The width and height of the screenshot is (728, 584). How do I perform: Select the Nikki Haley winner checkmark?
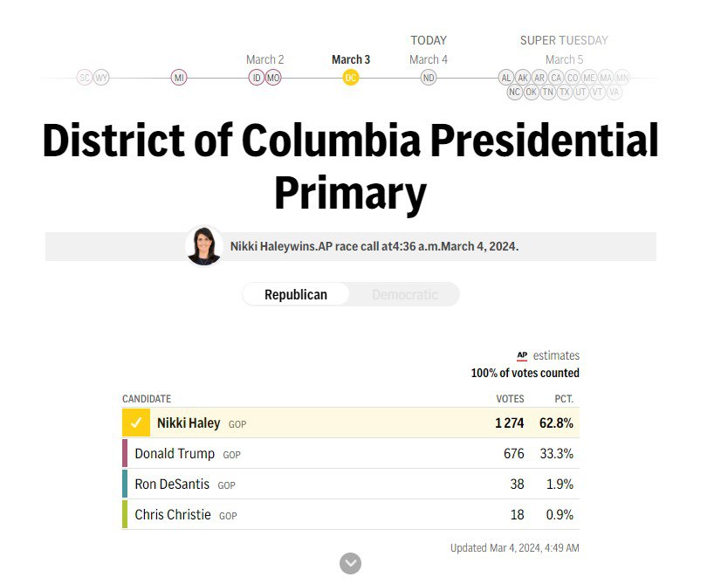[136, 423]
